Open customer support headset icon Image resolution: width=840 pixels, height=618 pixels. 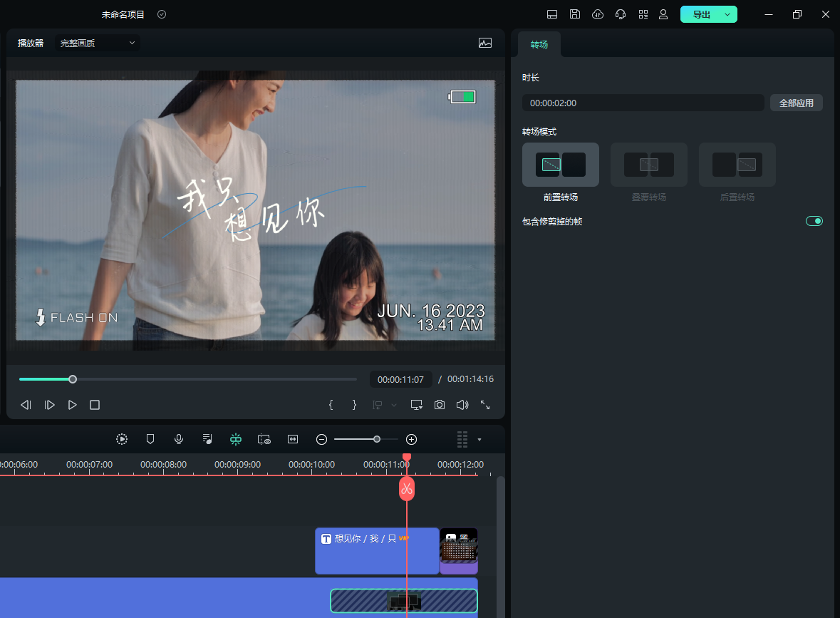click(x=621, y=14)
